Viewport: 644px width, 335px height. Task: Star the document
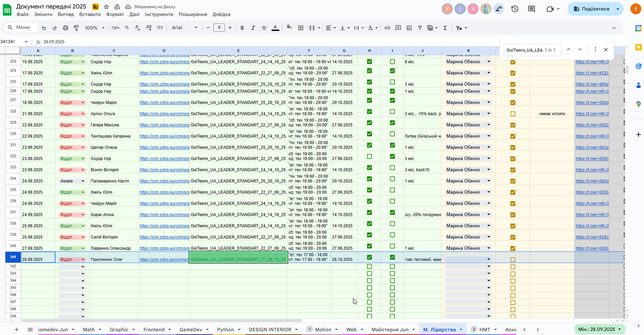(x=106, y=7)
